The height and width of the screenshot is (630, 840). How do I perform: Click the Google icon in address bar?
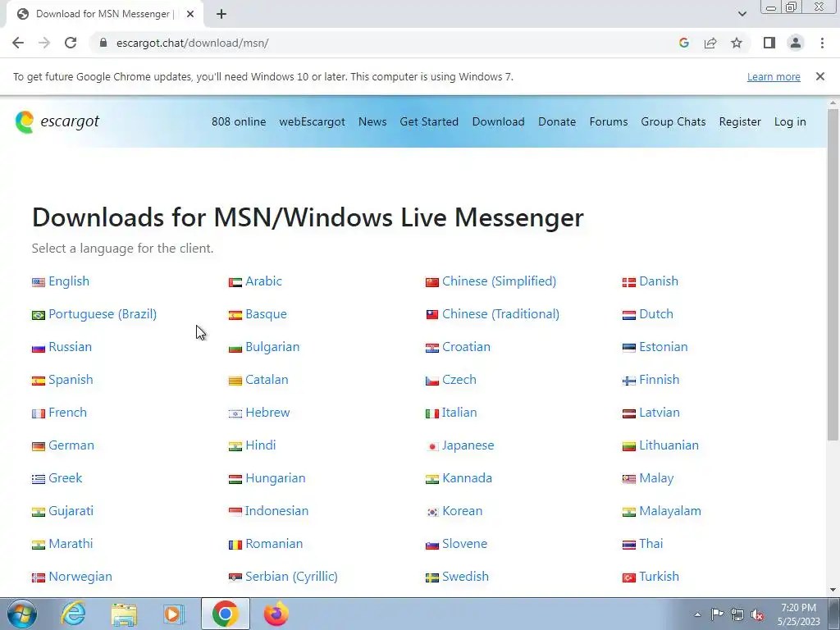coord(683,43)
